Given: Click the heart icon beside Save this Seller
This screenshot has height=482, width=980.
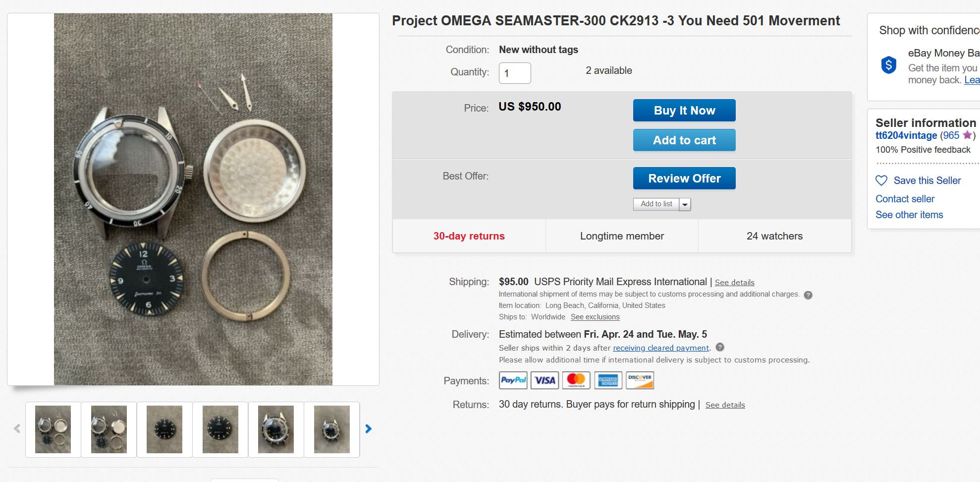Looking at the screenshot, I should tap(881, 181).
